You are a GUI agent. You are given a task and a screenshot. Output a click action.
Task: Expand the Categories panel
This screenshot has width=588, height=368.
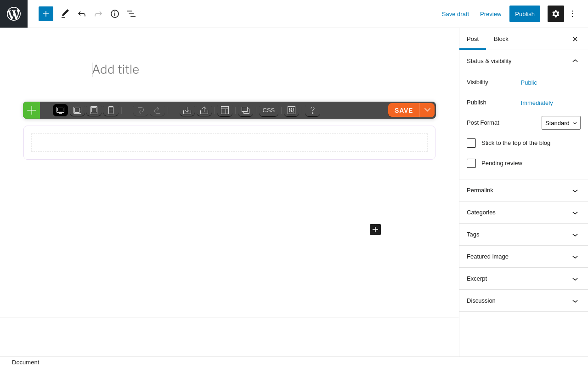(524, 213)
